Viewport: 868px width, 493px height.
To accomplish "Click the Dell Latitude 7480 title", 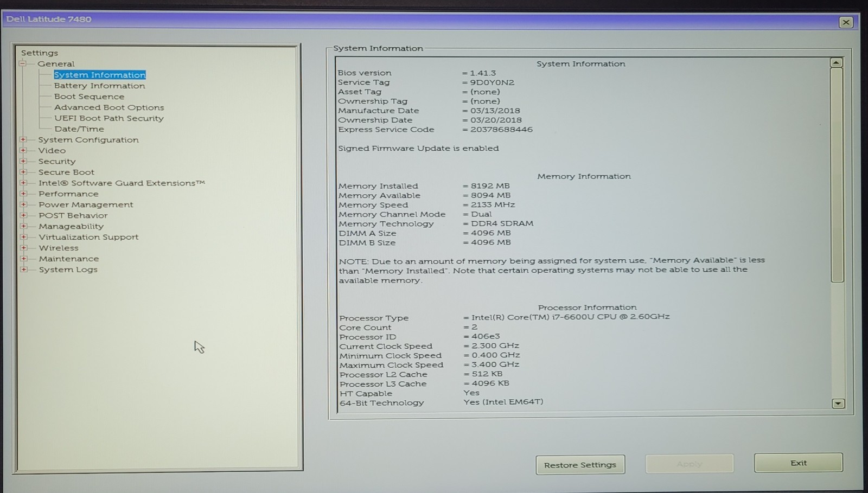I will [49, 19].
